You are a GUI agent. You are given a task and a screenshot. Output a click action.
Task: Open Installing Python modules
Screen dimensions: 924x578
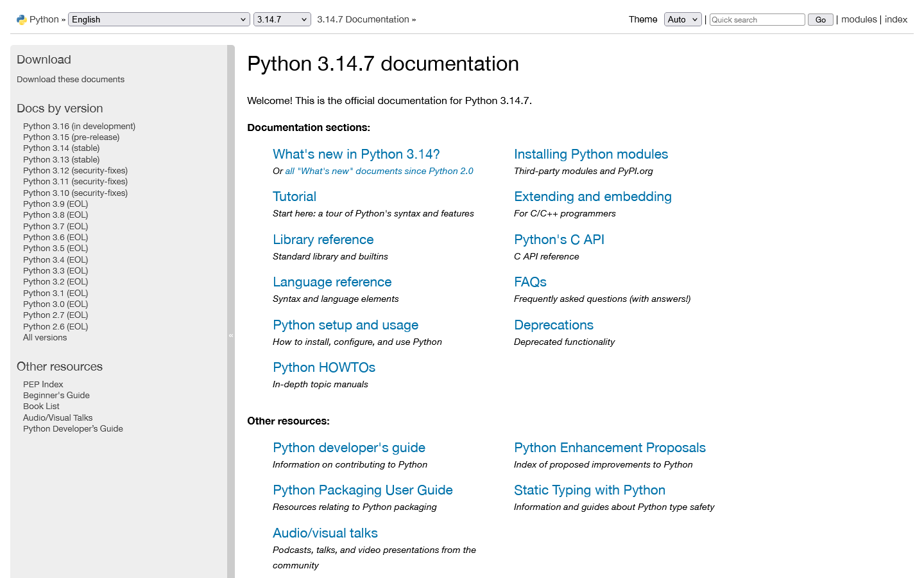[591, 154]
